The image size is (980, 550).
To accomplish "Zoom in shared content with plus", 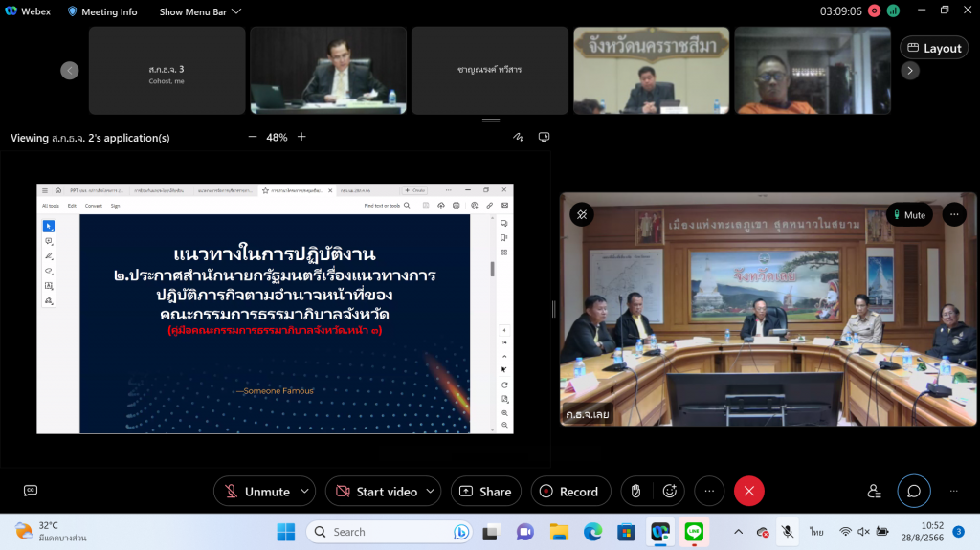I will click(301, 137).
